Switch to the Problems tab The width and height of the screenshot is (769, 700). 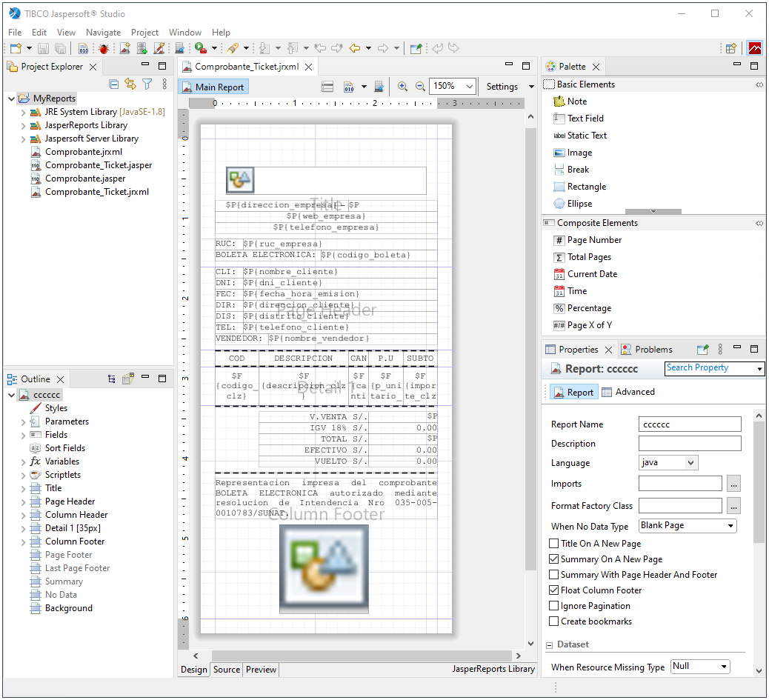pyautogui.click(x=647, y=350)
